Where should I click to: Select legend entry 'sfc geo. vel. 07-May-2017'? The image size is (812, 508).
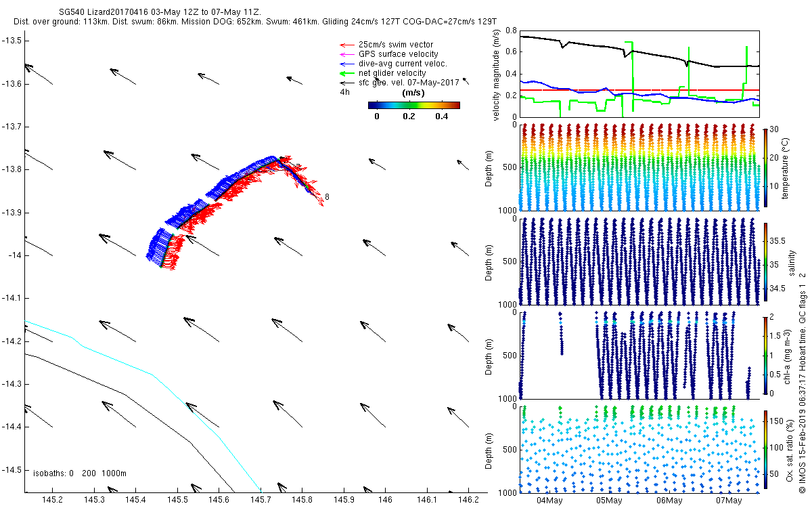(x=408, y=83)
